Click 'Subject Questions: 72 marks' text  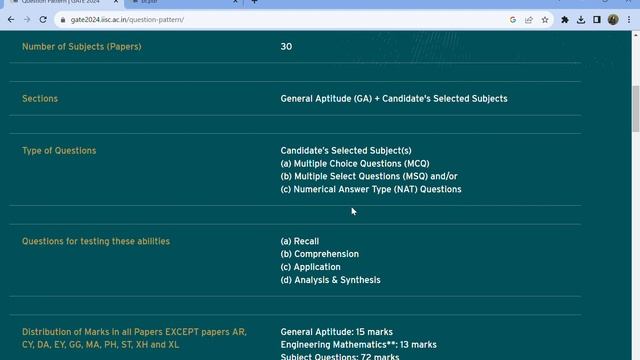pyautogui.click(x=340, y=356)
